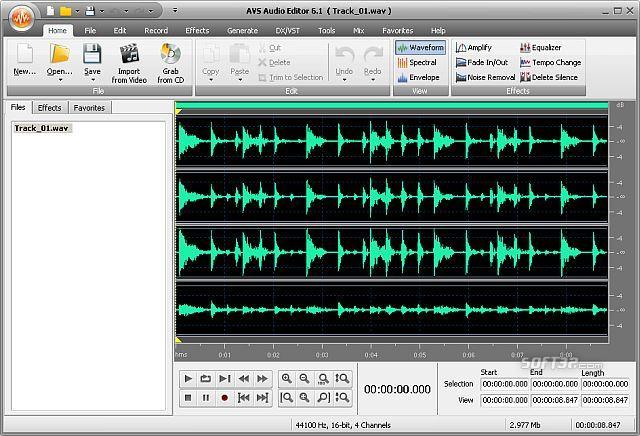640x436 pixels.
Task: Click the Import from Video icon
Action: tap(128, 54)
